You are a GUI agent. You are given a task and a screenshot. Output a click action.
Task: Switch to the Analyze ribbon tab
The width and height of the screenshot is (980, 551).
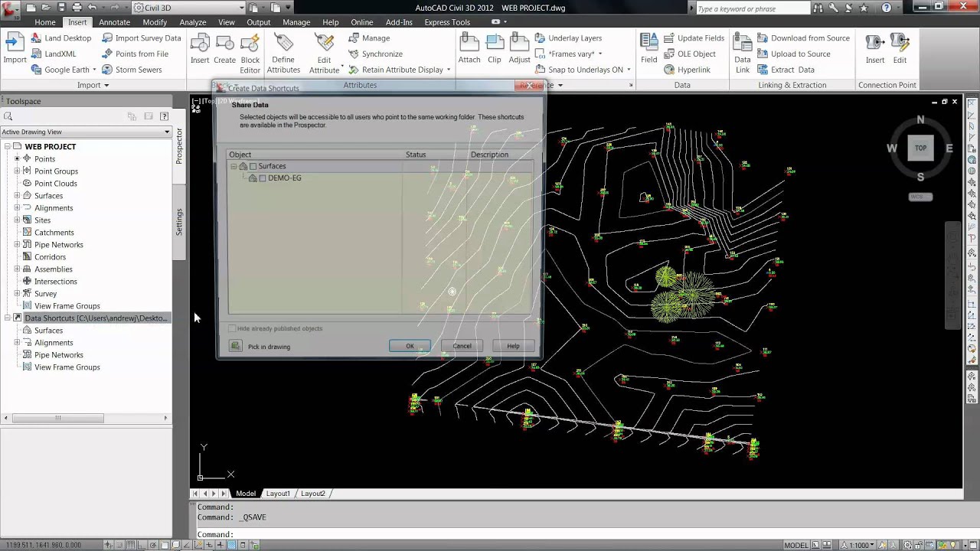(193, 22)
